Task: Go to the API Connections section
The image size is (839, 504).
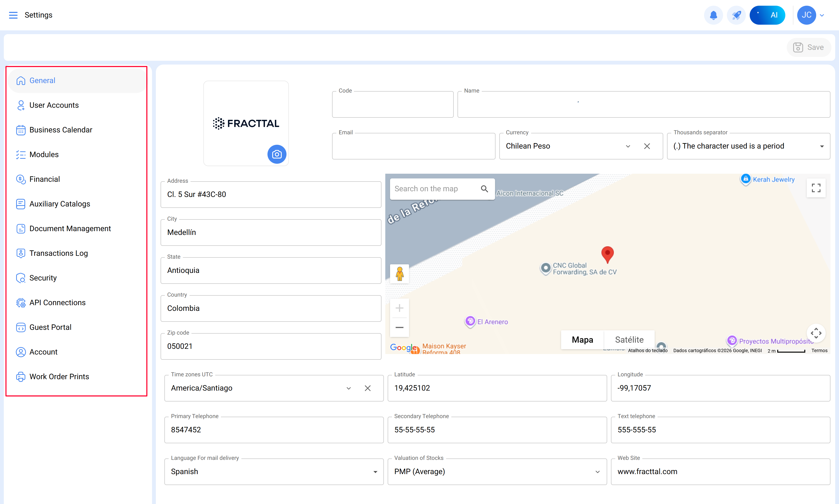Action: 57,303
